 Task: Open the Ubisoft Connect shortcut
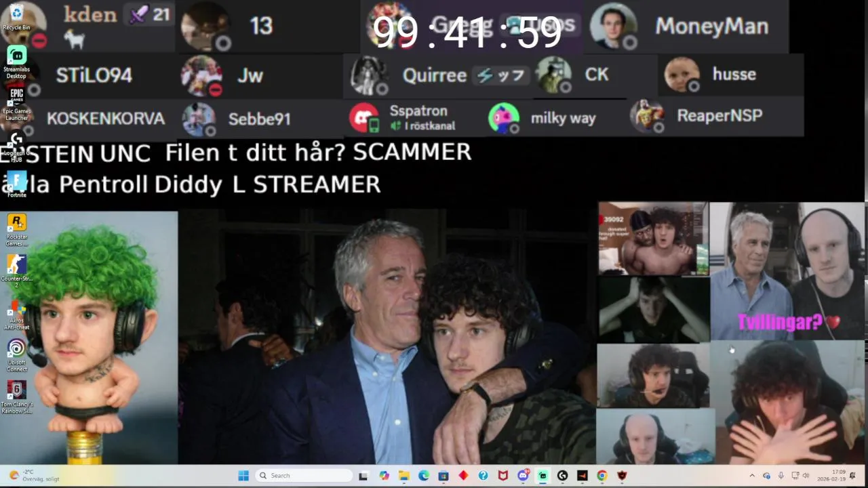(x=16, y=355)
